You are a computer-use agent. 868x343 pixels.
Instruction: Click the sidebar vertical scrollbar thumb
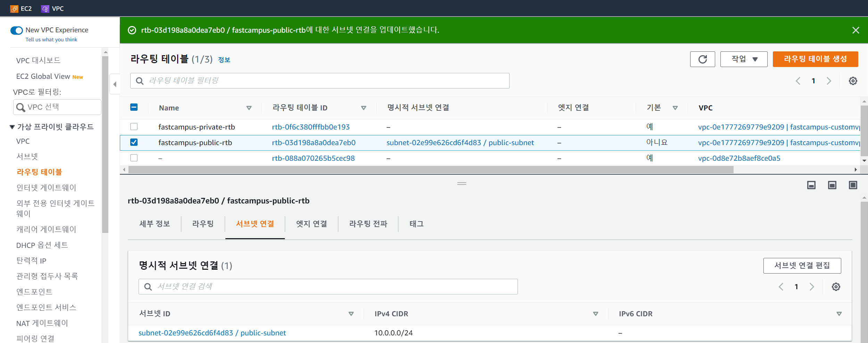click(105, 144)
